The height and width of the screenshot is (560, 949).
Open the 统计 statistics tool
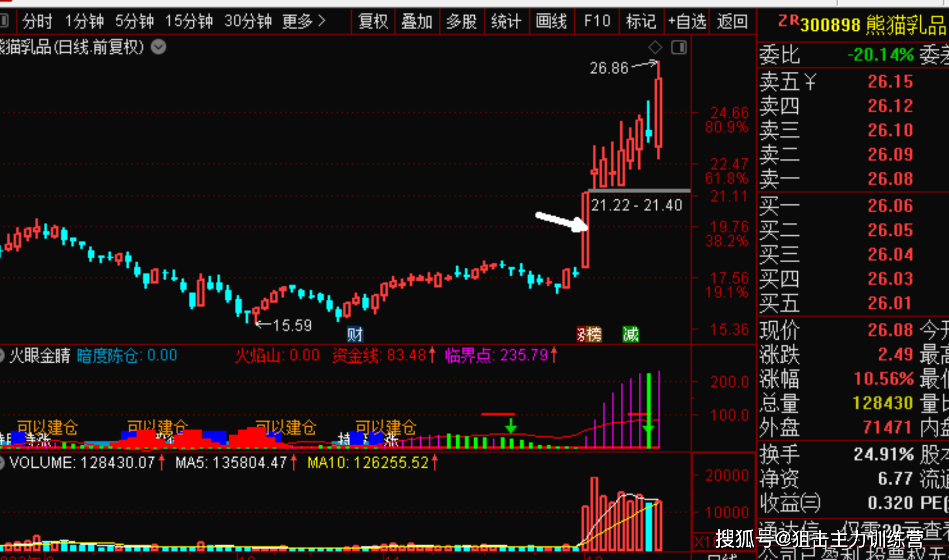506,22
